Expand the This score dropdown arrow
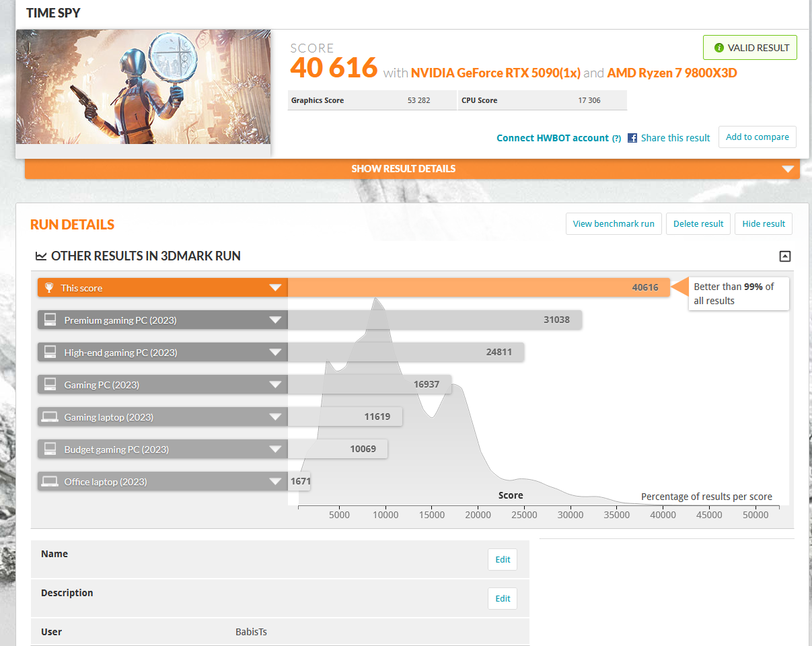Image resolution: width=812 pixels, height=646 pixels. [274, 288]
